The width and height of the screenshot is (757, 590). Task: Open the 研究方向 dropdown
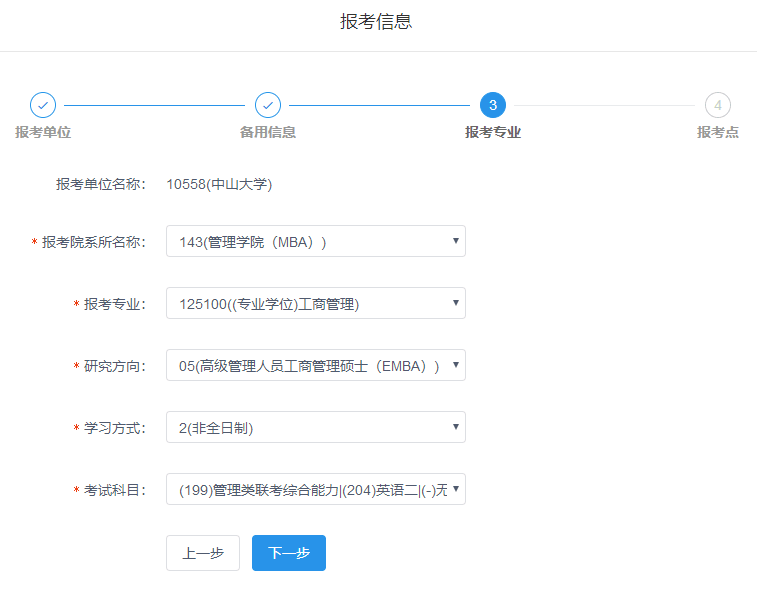(315, 365)
